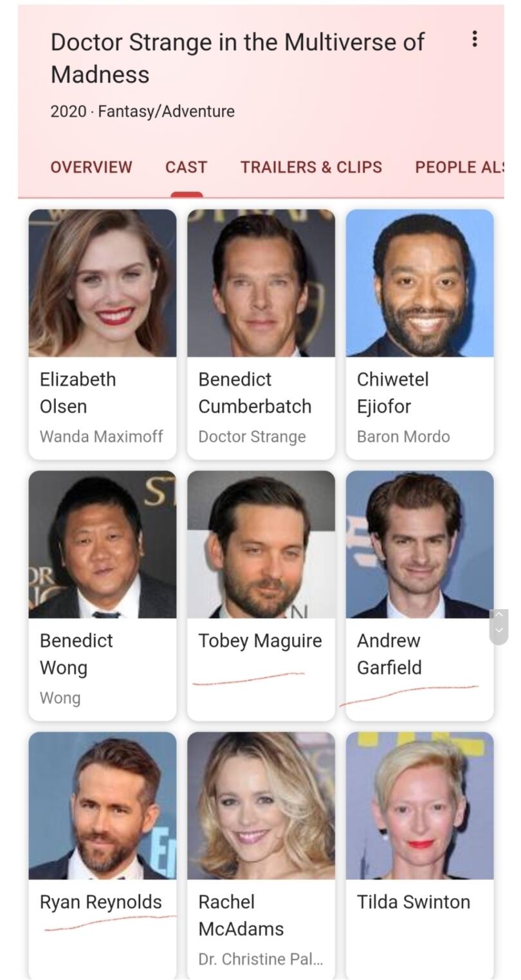
Task: Tap Tobey Maguire's picture
Action: click(261, 544)
